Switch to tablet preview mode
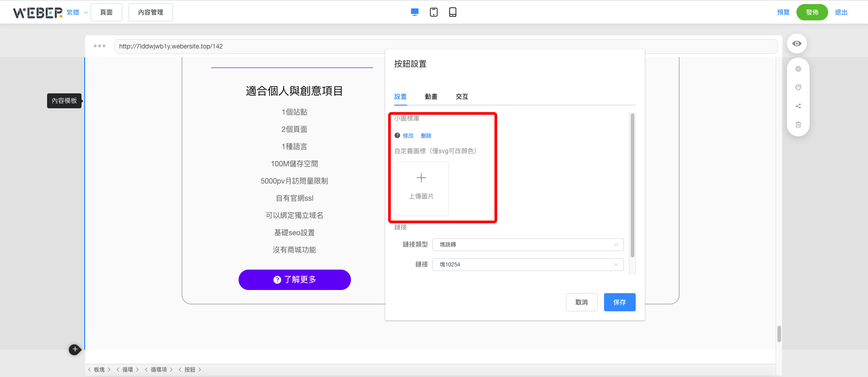Viewport: 868px width, 377px height. click(x=434, y=12)
